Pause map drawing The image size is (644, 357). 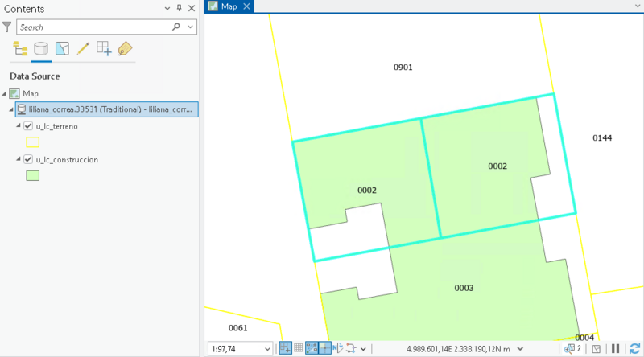[x=615, y=349]
